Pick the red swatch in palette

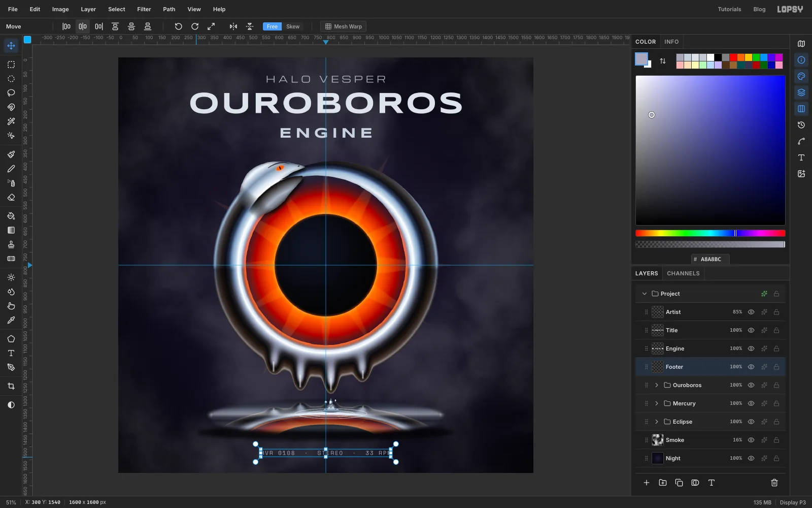pos(733,57)
